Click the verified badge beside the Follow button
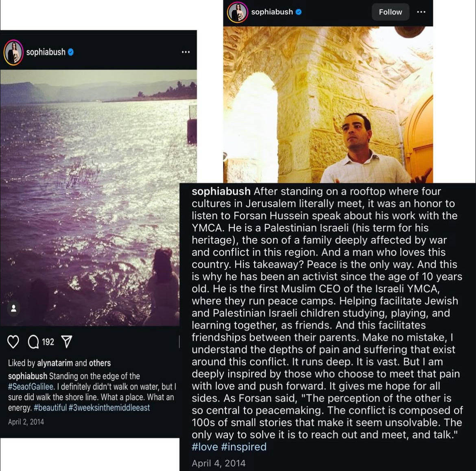Image resolution: width=476 pixels, height=471 pixels. click(x=299, y=12)
